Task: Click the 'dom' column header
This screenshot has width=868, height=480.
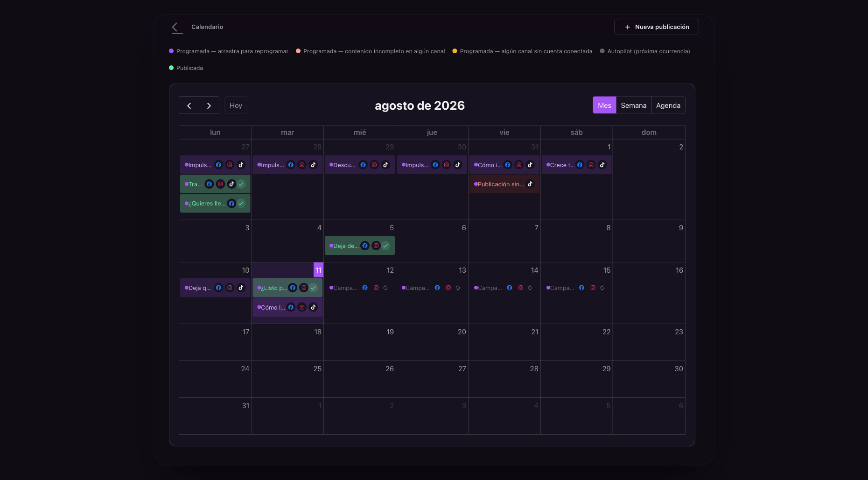Action: pyautogui.click(x=649, y=133)
